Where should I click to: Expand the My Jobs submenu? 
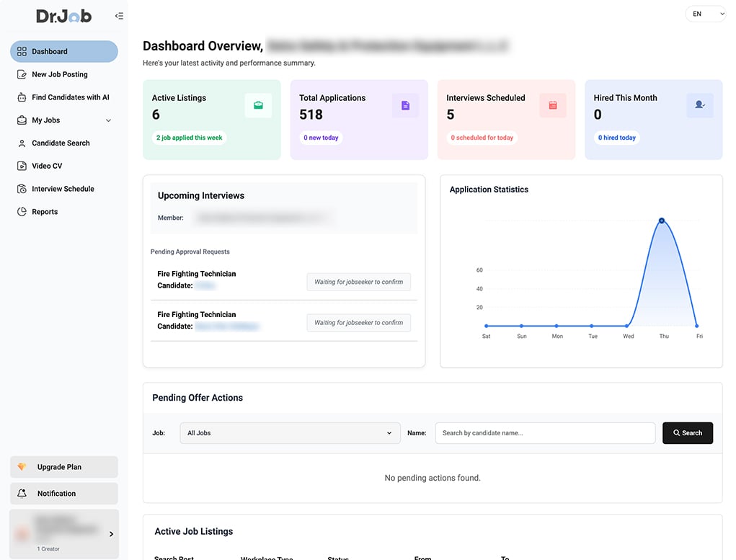[x=108, y=120]
